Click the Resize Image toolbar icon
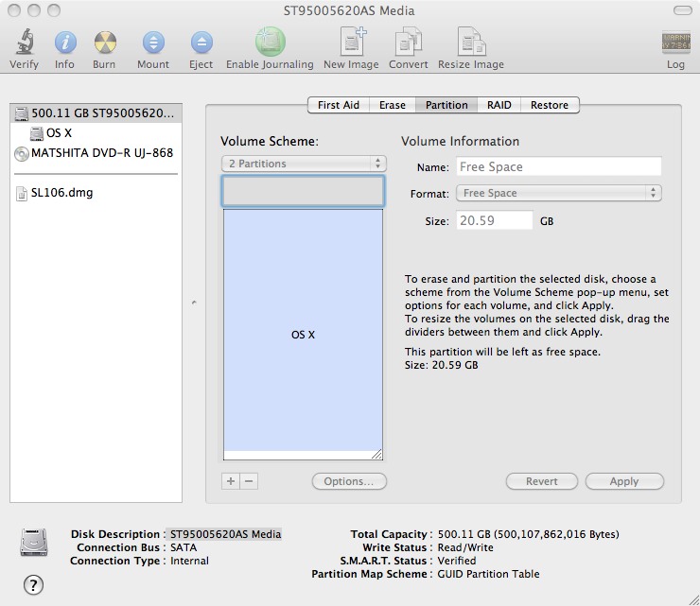 [471, 42]
